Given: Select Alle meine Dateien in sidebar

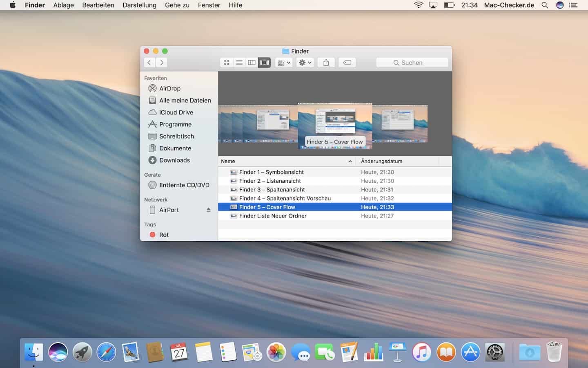Looking at the screenshot, I should click(x=179, y=100).
